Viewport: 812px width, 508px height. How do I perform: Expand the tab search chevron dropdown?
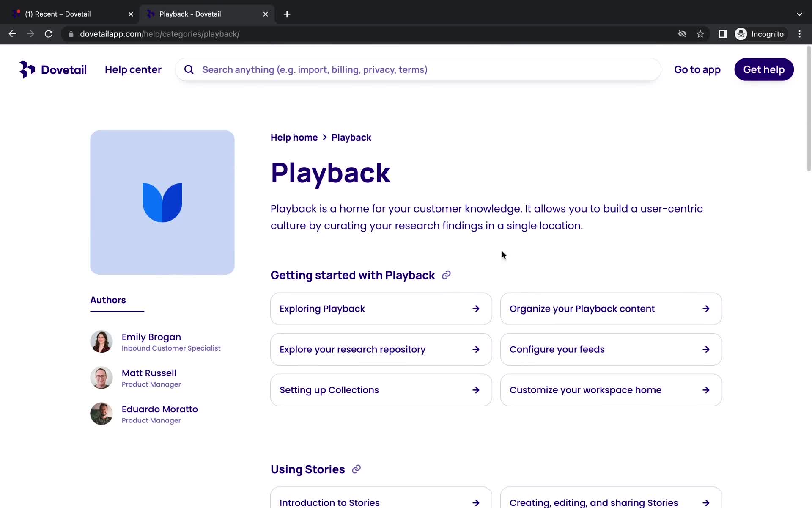click(799, 14)
